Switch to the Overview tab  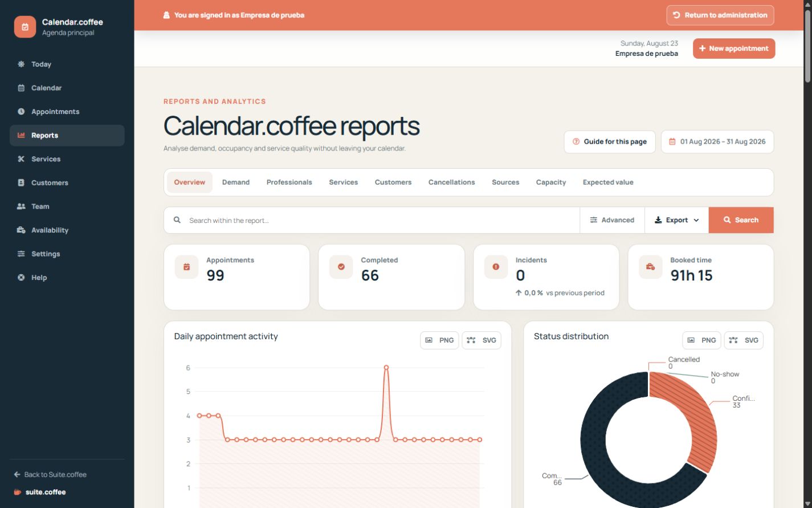point(190,182)
